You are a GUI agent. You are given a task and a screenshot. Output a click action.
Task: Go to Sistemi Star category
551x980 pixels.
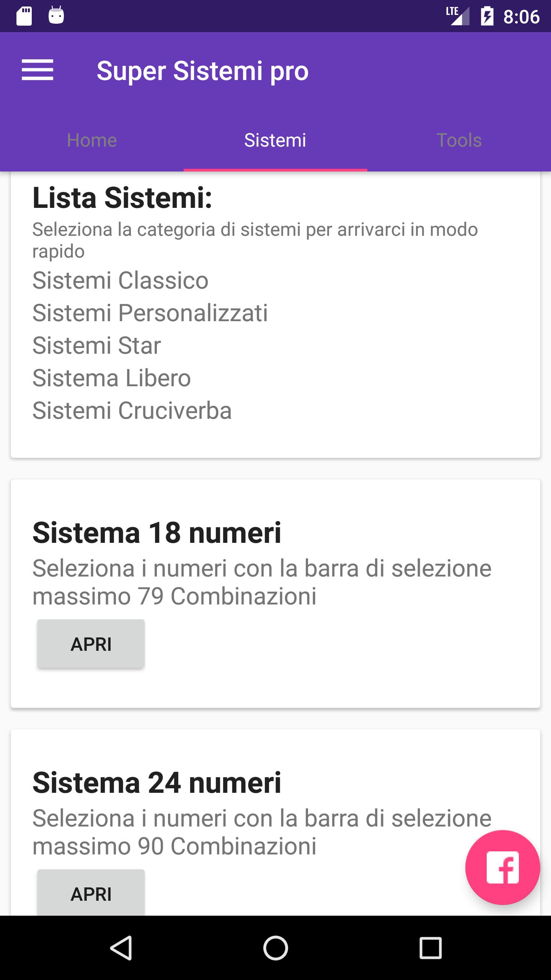[96, 345]
